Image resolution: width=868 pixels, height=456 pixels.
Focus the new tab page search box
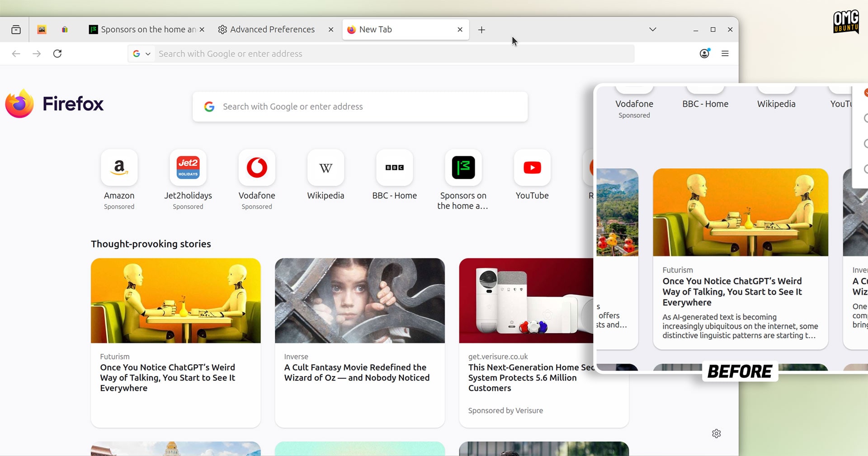coord(360,107)
